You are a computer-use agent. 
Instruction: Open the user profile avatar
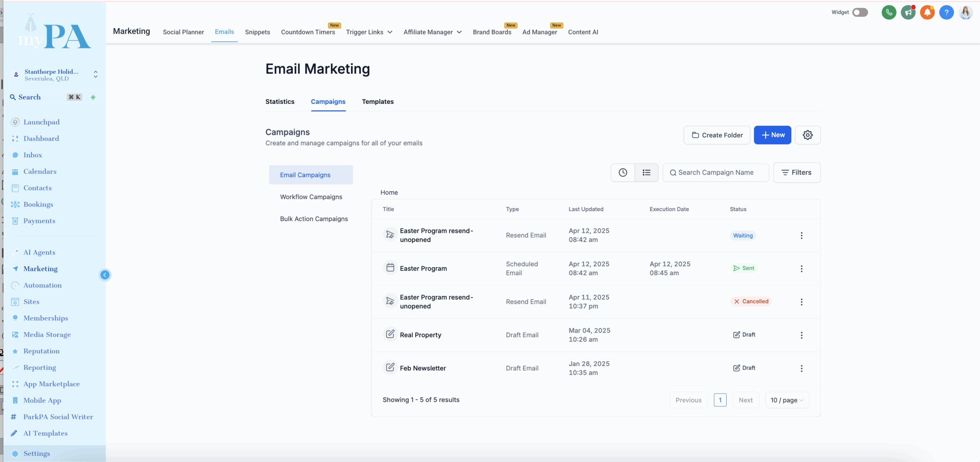(x=966, y=12)
